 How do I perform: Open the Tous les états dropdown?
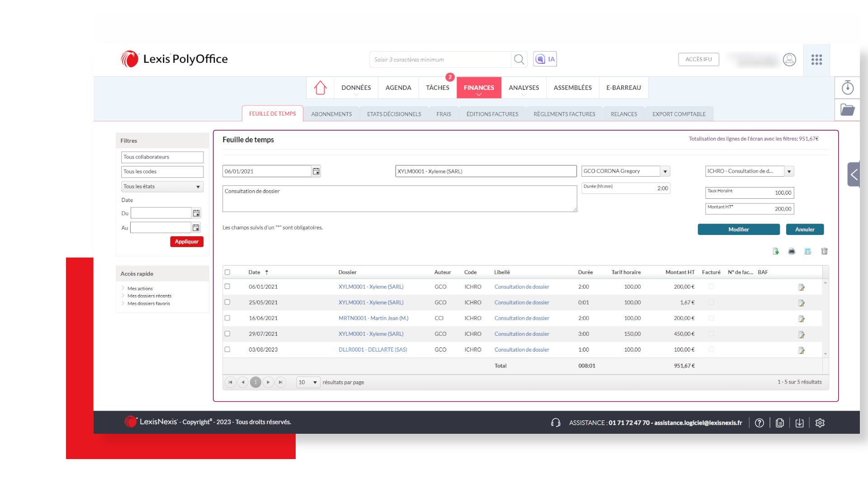[x=162, y=187]
